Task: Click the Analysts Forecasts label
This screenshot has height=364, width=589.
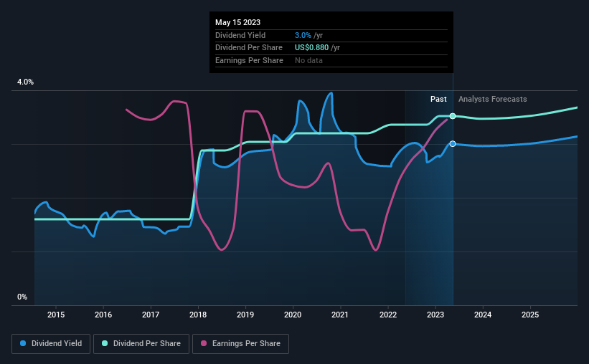Action: pyautogui.click(x=492, y=99)
